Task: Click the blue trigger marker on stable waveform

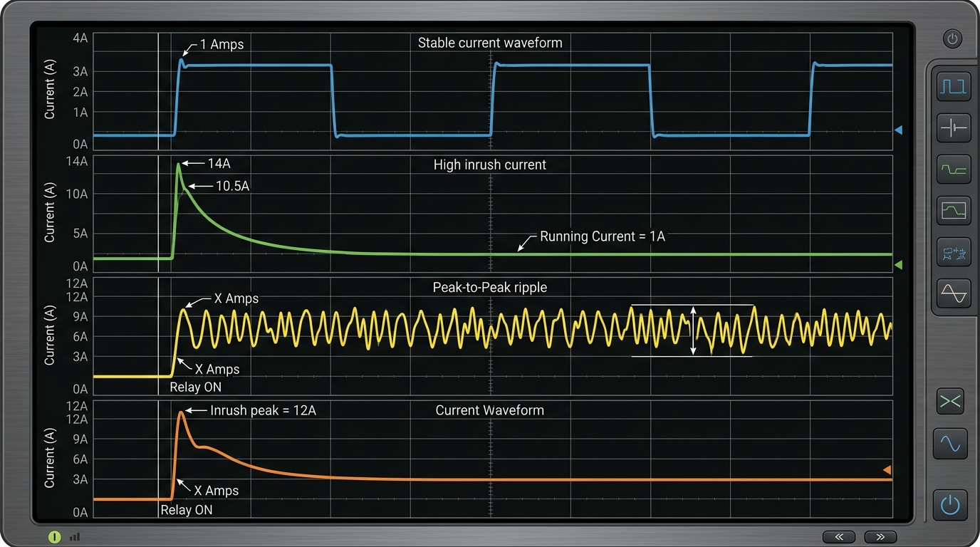Action: [898, 129]
